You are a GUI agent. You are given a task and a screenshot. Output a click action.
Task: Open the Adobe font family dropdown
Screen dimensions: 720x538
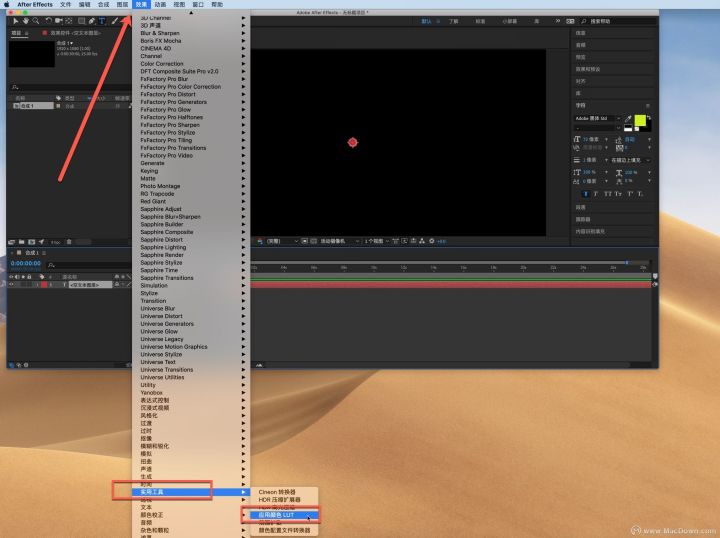[x=597, y=118]
